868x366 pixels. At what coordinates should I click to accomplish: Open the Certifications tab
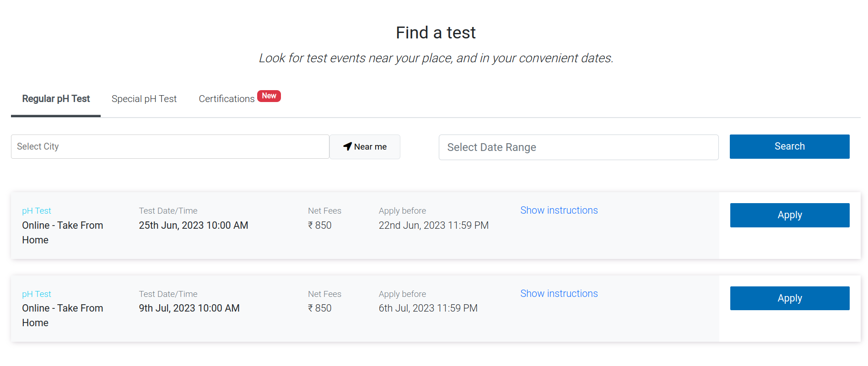[226, 99]
